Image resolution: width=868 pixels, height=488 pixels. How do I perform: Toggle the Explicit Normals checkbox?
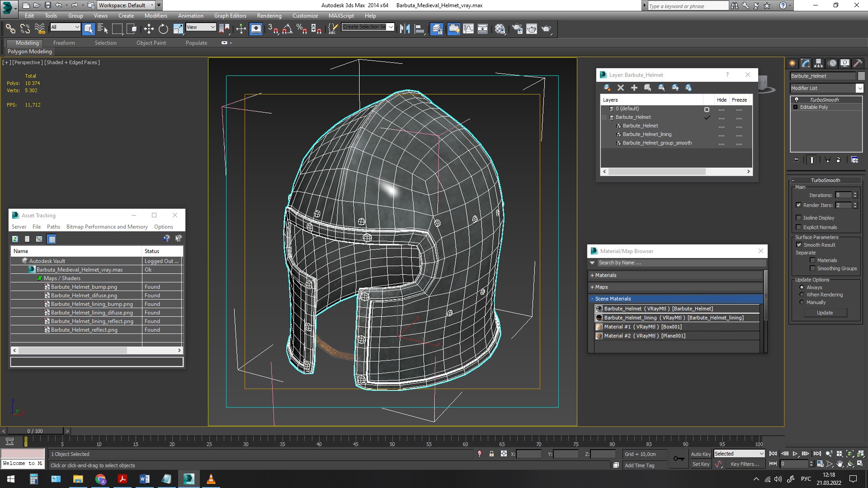pos(798,227)
